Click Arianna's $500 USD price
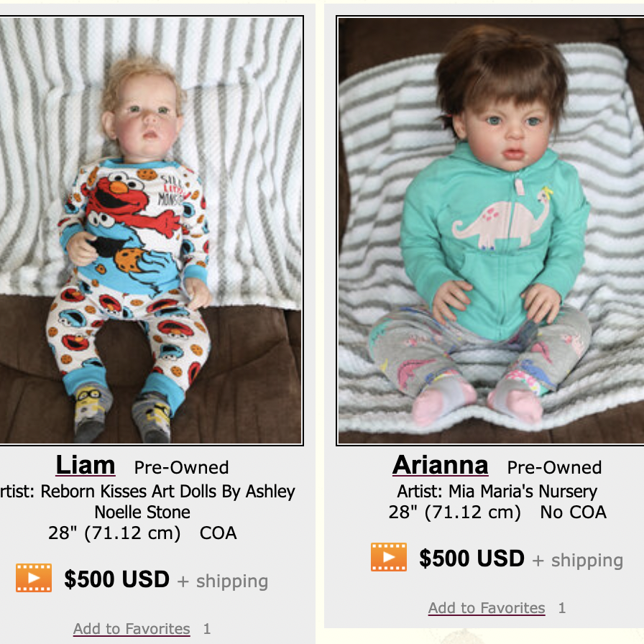 (x=471, y=558)
